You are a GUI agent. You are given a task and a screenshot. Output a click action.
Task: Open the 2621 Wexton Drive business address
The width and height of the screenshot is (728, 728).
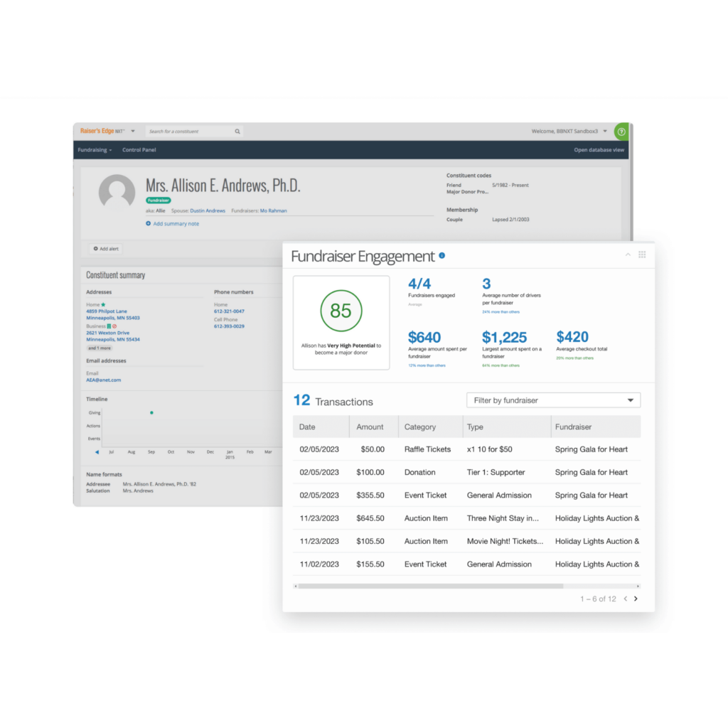pyautogui.click(x=113, y=336)
